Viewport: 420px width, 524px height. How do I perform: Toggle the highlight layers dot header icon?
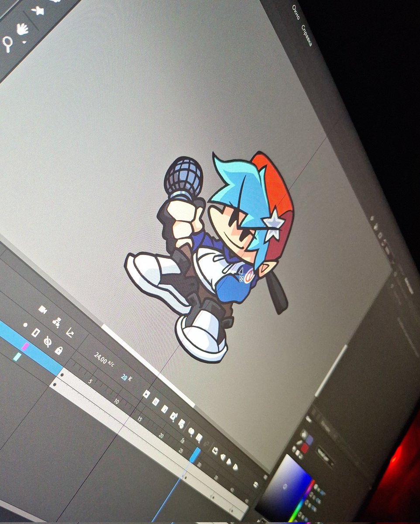25,325
